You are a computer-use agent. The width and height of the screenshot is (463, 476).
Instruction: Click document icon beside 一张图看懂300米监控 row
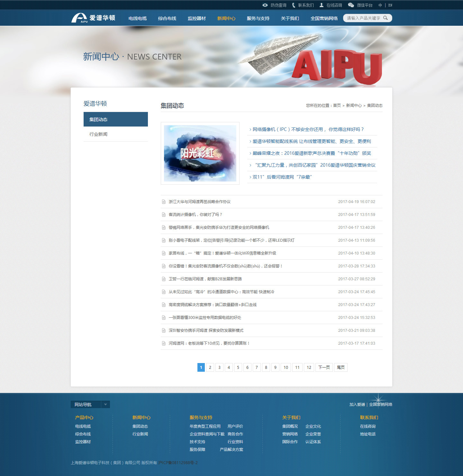164,318
